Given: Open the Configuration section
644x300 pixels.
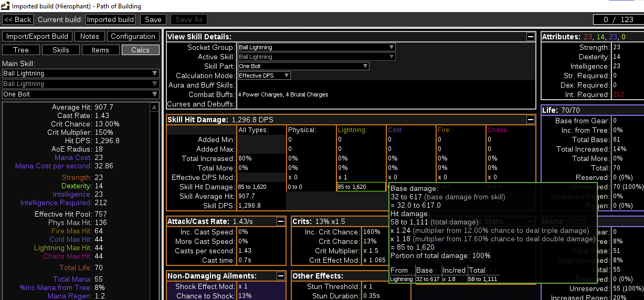Looking at the screenshot, I should 133,36.
